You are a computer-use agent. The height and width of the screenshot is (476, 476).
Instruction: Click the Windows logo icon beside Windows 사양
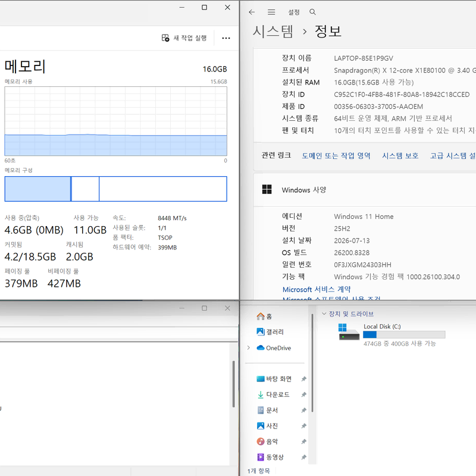267,189
